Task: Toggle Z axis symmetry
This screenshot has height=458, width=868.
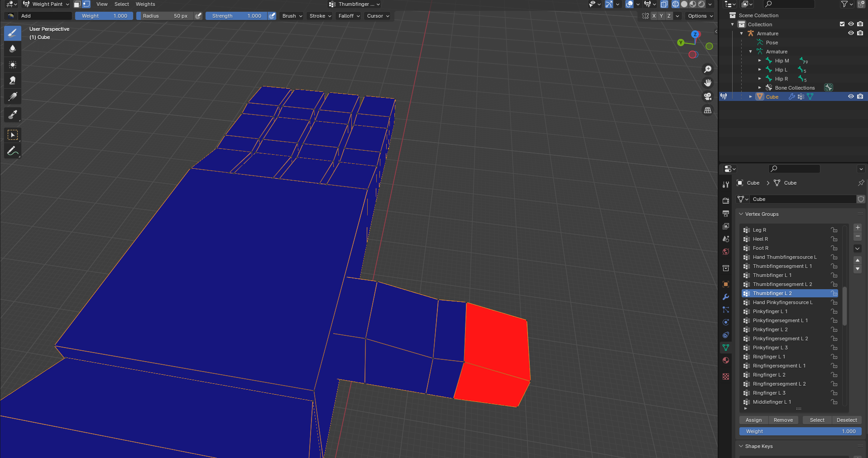Action: (x=669, y=16)
